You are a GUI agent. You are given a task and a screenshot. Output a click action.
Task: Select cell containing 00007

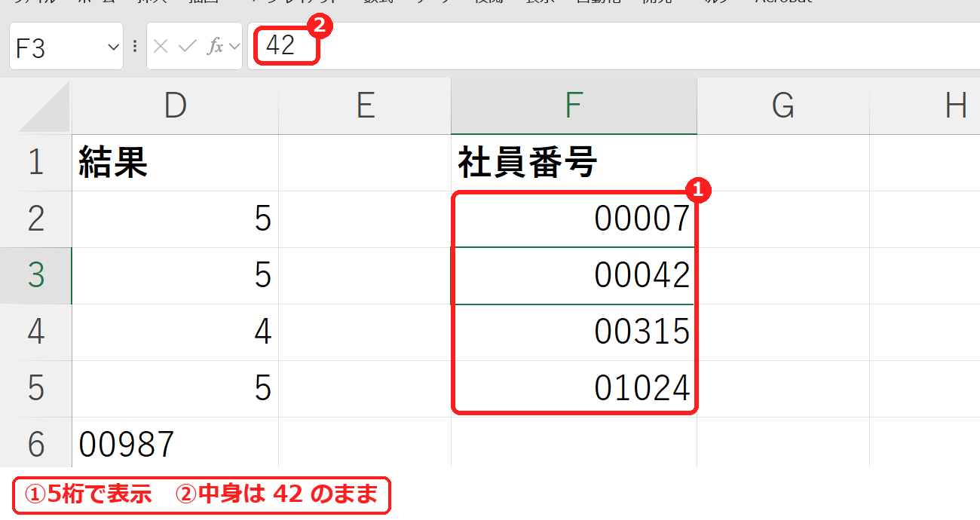point(574,219)
